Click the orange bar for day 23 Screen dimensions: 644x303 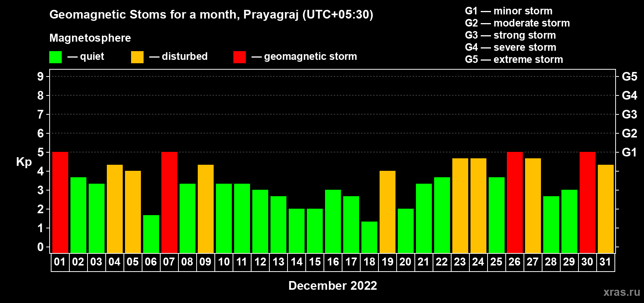pos(460,206)
